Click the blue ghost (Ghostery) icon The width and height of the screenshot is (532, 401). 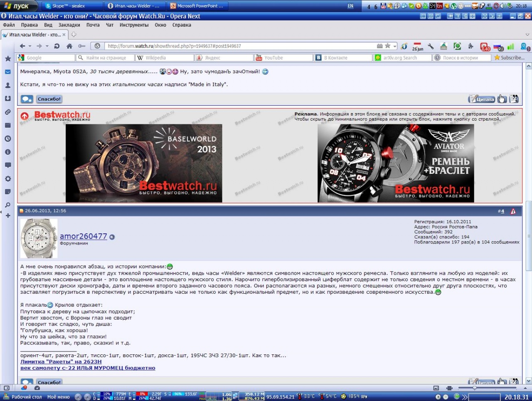pos(525,47)
